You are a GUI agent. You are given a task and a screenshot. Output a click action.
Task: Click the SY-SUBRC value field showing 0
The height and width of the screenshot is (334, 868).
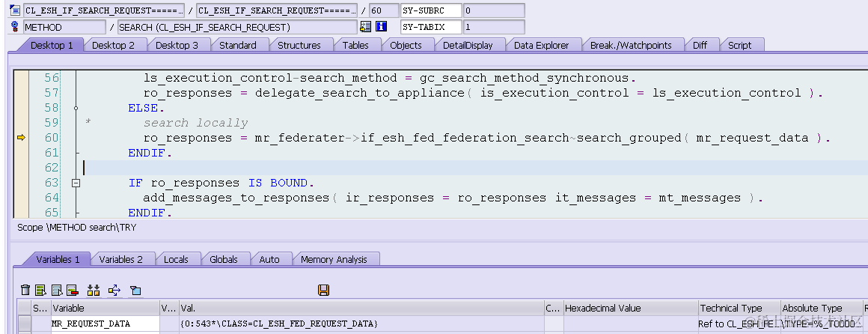(x=493, y=10)
